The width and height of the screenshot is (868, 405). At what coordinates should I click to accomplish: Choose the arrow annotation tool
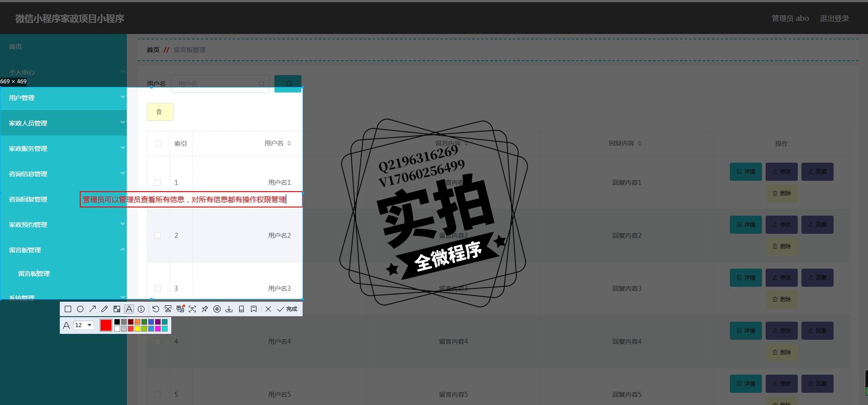point(92,309)
